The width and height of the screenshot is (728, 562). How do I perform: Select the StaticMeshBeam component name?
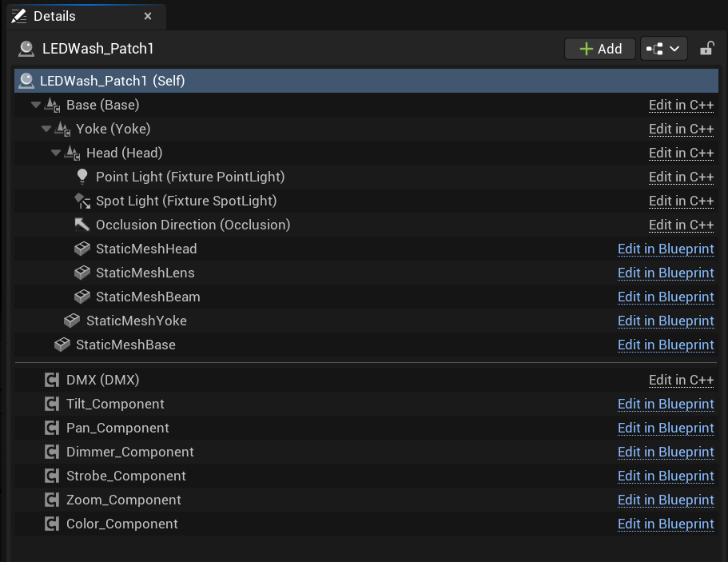point(148,297)
